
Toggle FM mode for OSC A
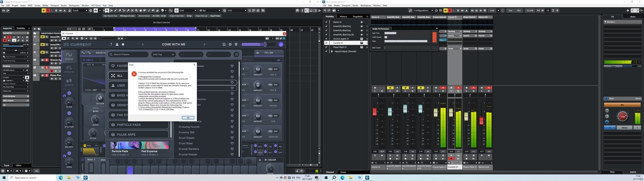pyautogui.click(x=270, y=69)
